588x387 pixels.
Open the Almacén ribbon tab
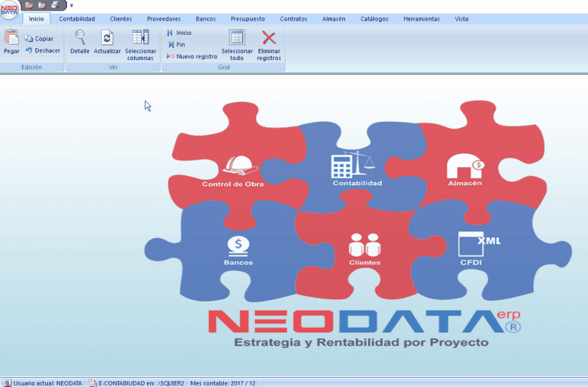pyautogui.click(x=334, y=19)
